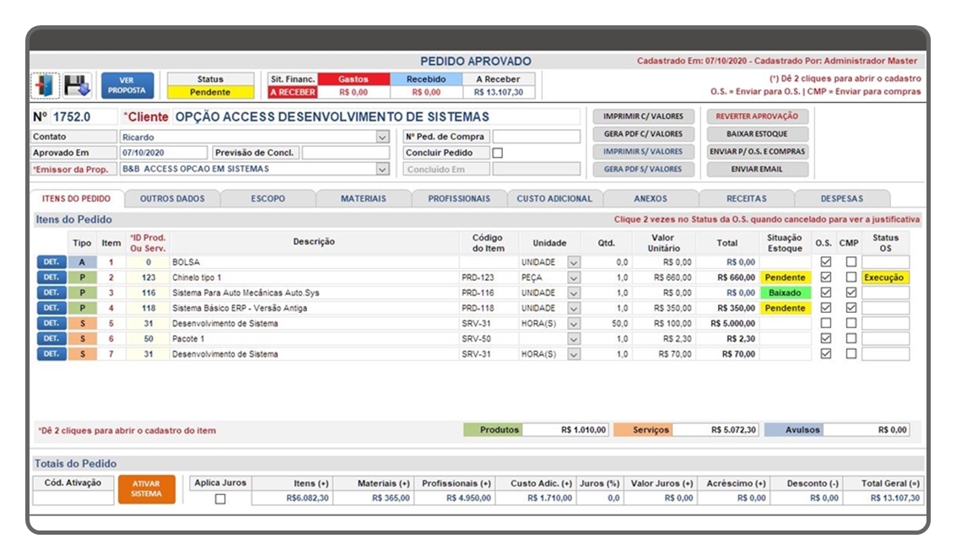
Task: Go to the PROFISSIONAIS tab
Action: [x=459, y=199]
